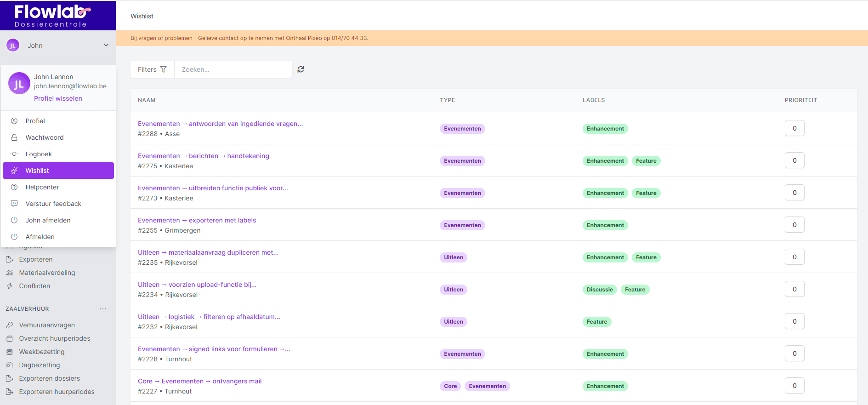This screenshot has height=405, width=868.
Task: Choose Verstuur feedback in the menu
Action: [53, 204]
